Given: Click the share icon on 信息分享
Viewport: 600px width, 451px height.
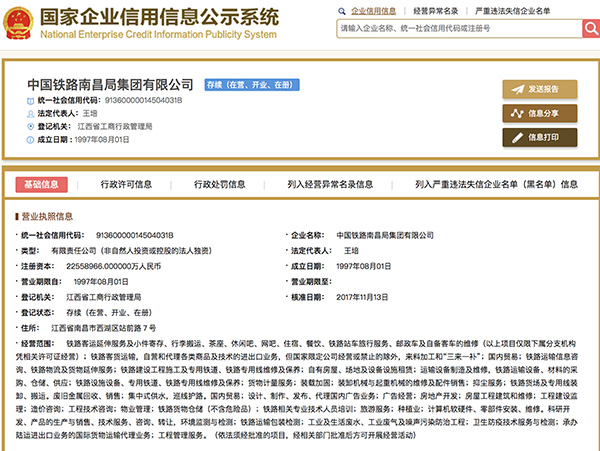Looking at the screenshot, I should [517, 114].
